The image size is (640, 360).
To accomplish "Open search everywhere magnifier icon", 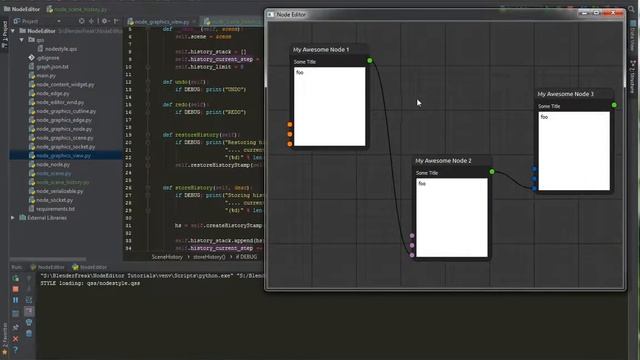I will pyautogui.click(x=632, y=9).
